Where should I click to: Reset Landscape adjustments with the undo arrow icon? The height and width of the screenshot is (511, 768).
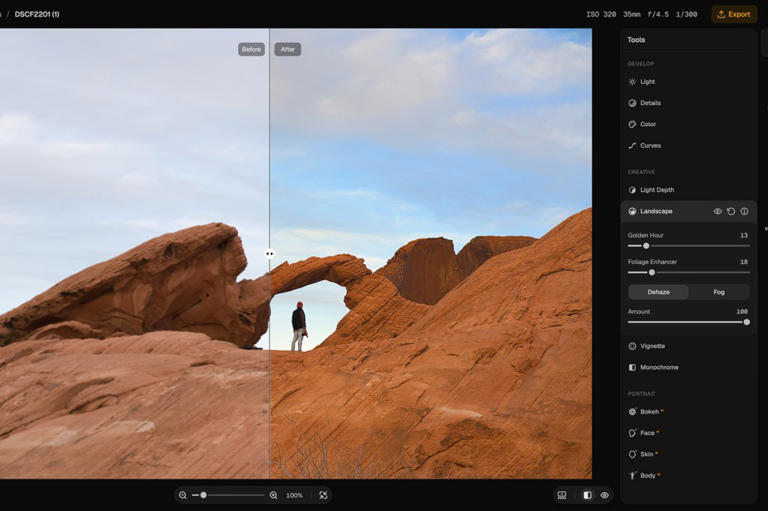(x=731, y=212)
